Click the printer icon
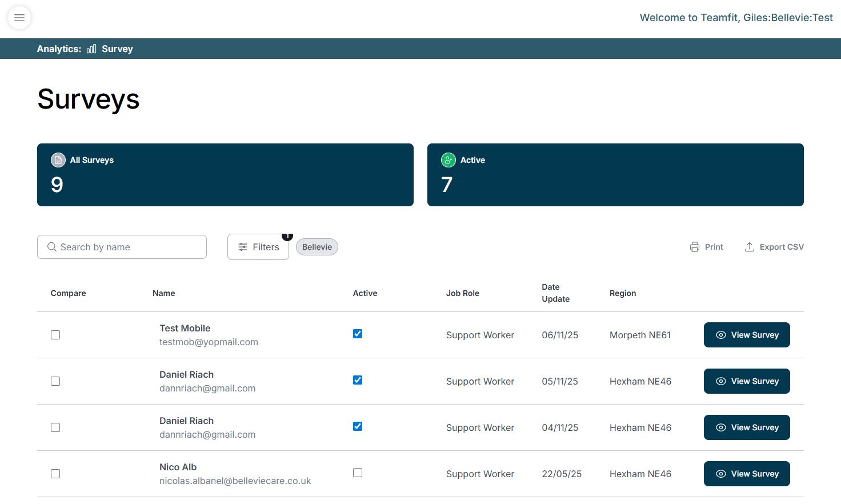This screenshot has width=841, height=504. point(695,247)
